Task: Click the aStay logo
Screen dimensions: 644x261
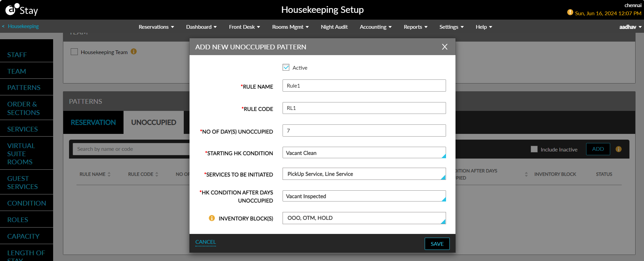Action: [22, 10]
